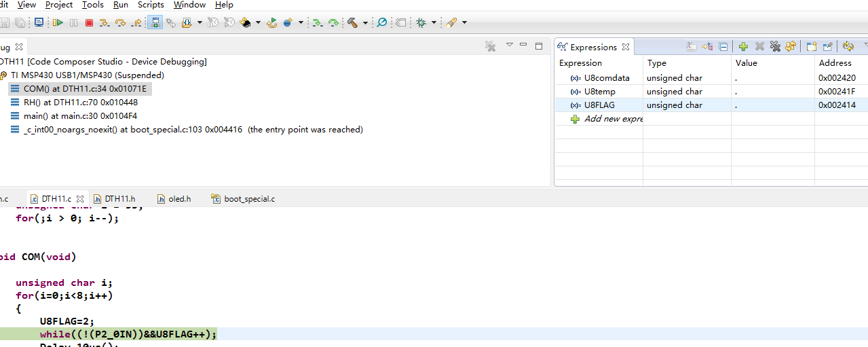Select the RH() stack frame at DTH11.c:70

(75, 103)
